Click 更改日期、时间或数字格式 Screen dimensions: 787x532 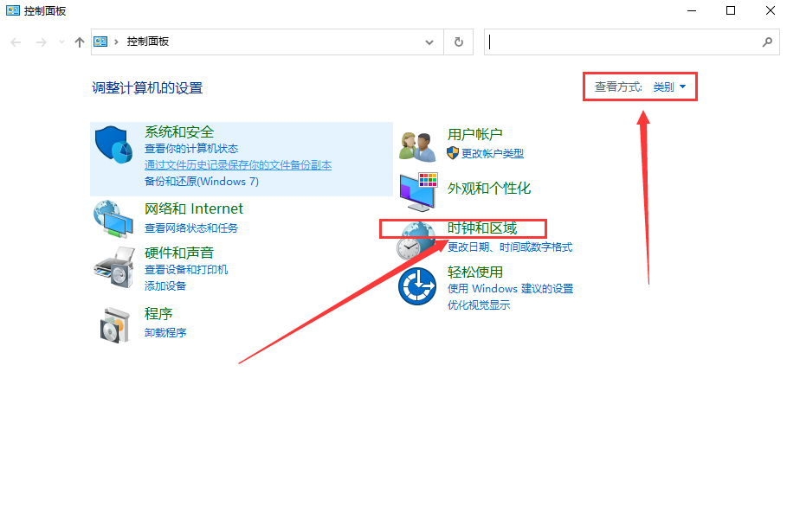click(513, 247)
